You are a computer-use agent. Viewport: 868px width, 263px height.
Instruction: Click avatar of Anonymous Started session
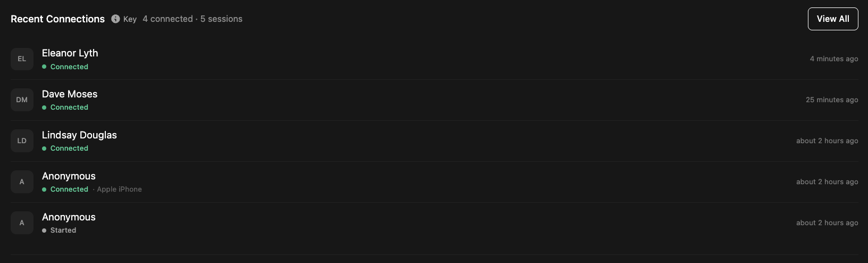pyautogui.click(x=22, y=223)
